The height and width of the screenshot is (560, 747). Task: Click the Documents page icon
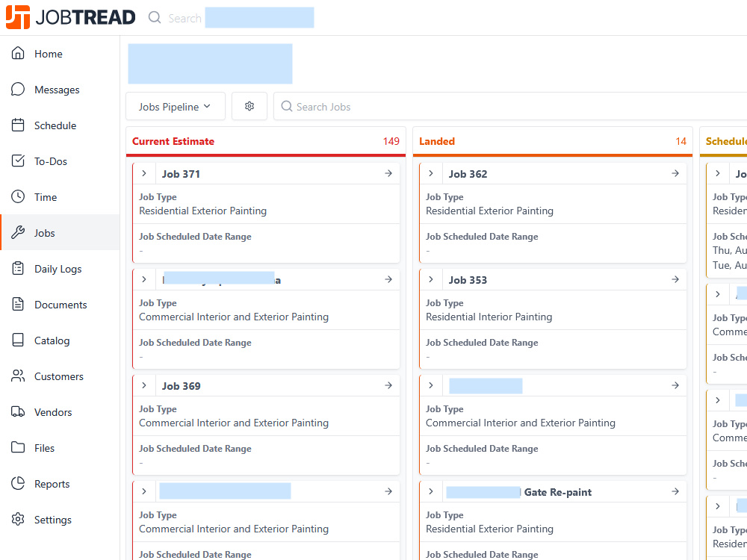(18, 305)
